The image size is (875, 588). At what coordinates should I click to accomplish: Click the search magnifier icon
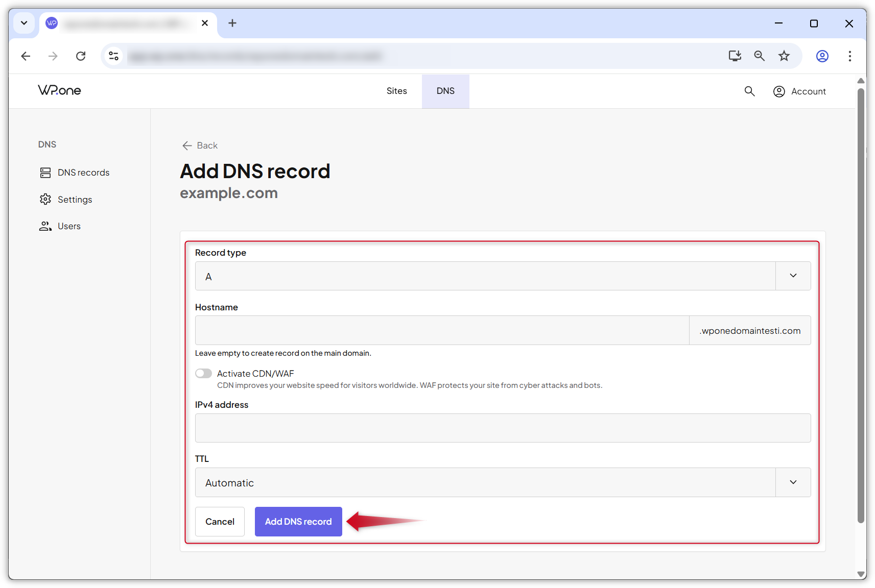749,91
